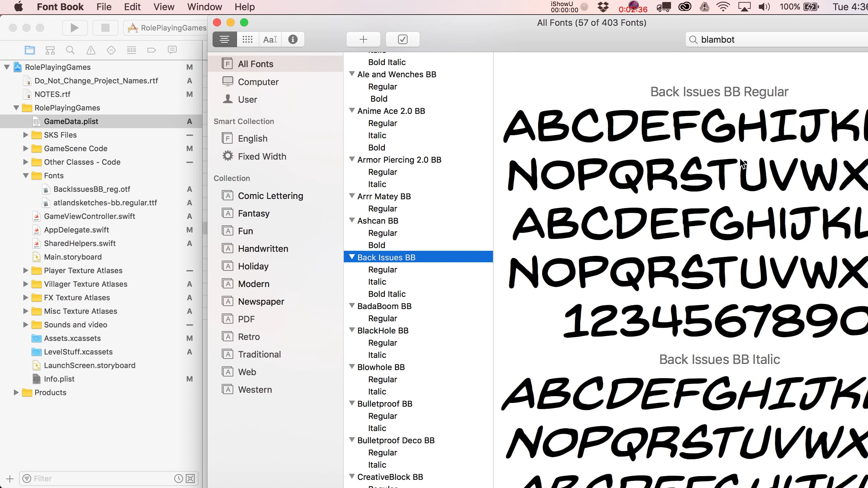Select the custom text preview (AaI) icon
Screen dimensions: 868x488
270,39
